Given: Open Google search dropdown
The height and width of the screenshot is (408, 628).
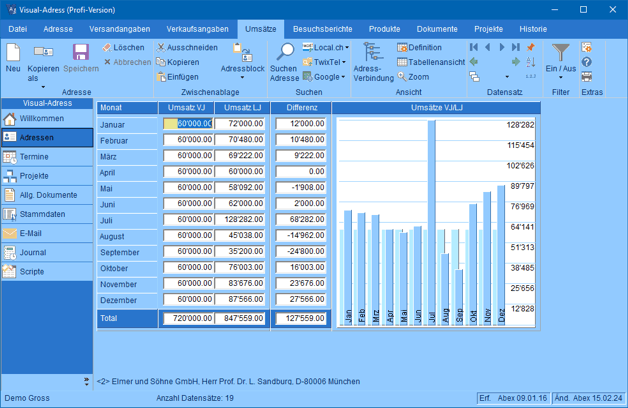Looking at the screenshot, I should (343, 77).
